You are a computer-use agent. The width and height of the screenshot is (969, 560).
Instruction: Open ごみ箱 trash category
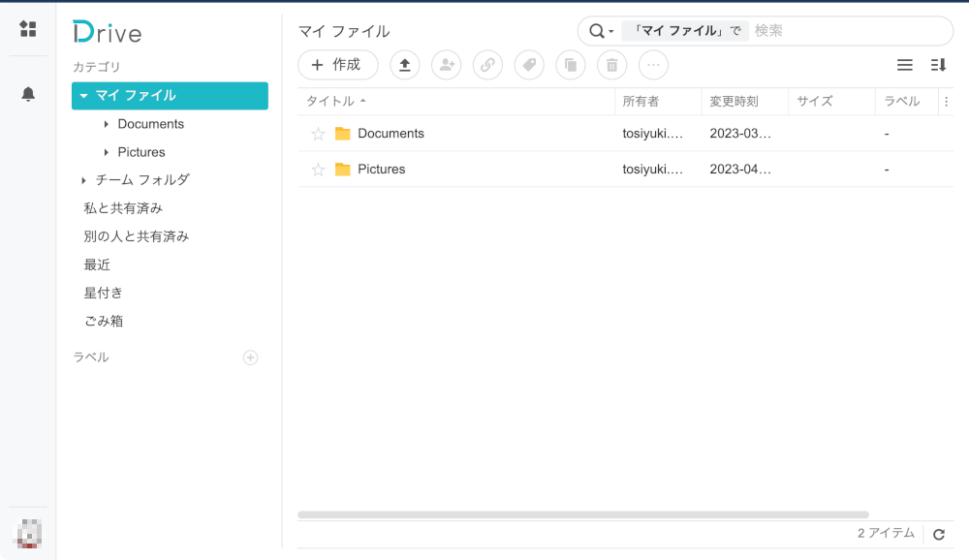pyautogui.click(x=104, y=322)
